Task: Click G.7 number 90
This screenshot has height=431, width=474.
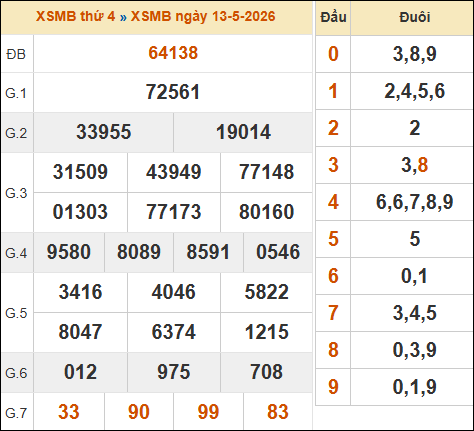Action: [139, 412]
